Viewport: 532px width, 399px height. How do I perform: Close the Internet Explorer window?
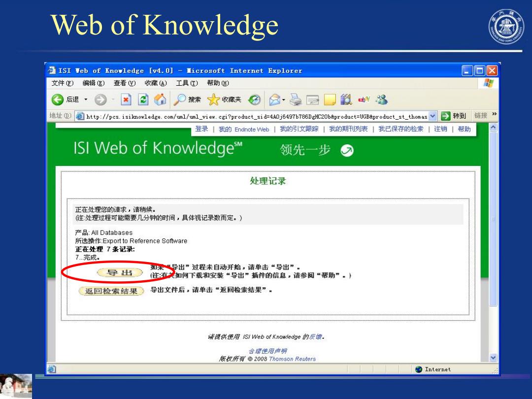[x=492, y=70]
